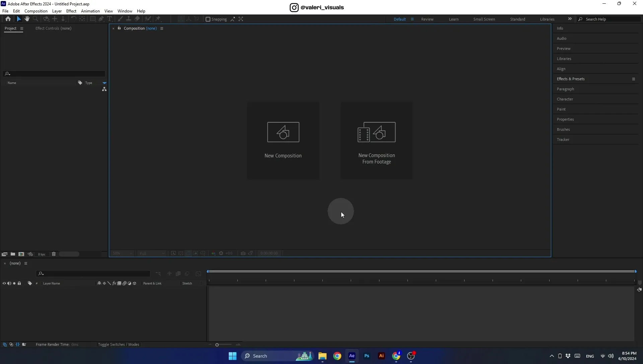Toggle the composition viewer lock icon

point(119,28)
